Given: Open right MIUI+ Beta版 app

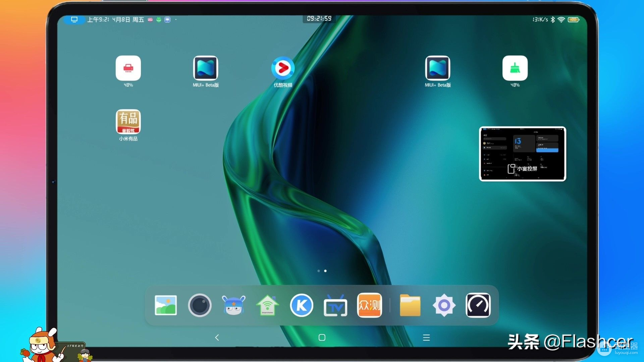Looking at the screenshot, I should coord(437,68).
